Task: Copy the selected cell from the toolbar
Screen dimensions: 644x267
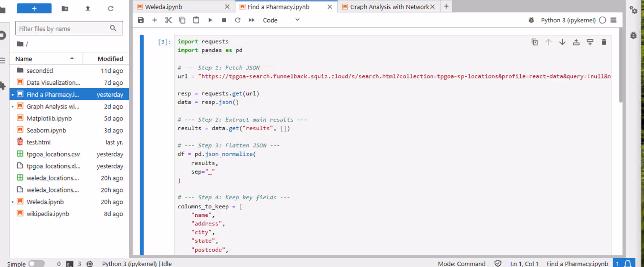Action: pos(182,20)
